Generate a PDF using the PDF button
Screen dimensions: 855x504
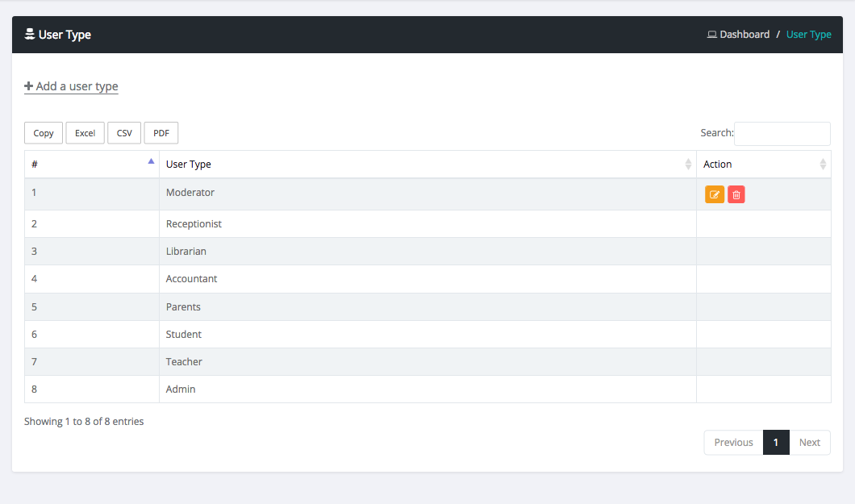pyautogui.click(x=161, y=132)
